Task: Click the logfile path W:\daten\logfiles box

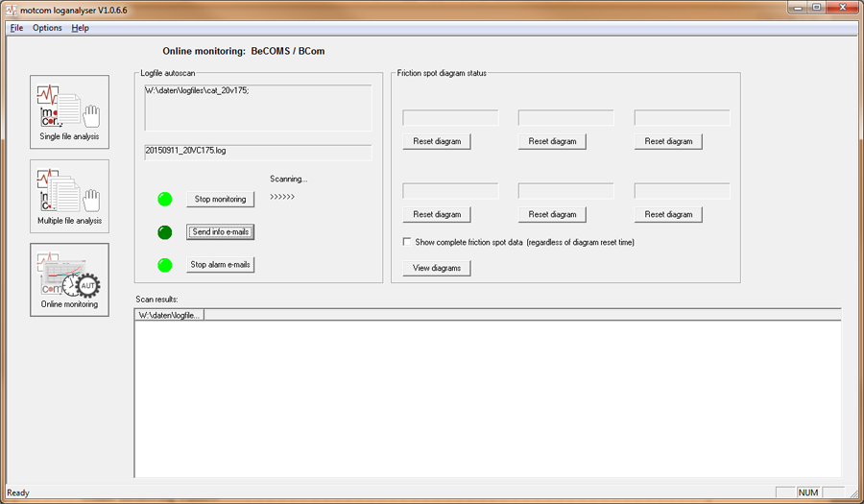Action: 257,107
